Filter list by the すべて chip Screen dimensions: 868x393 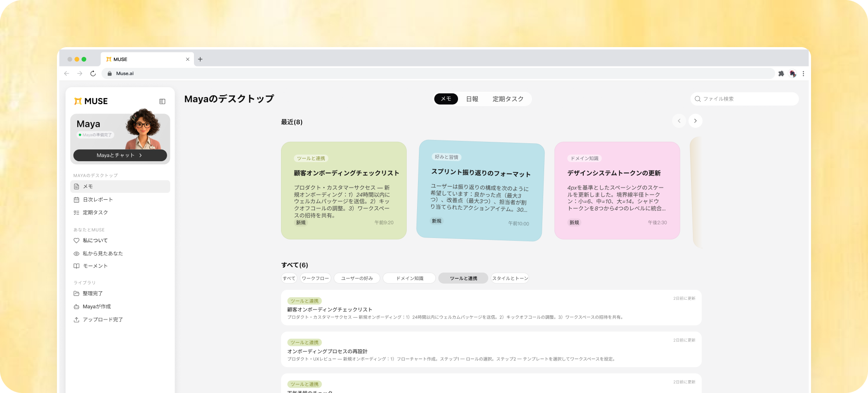click(289, 278)
